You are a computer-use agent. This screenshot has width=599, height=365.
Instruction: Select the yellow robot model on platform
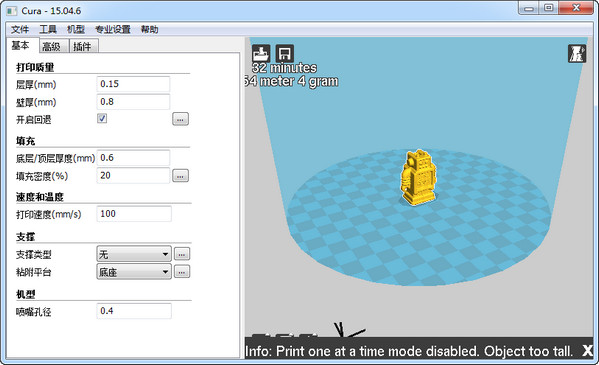(418, 177)
